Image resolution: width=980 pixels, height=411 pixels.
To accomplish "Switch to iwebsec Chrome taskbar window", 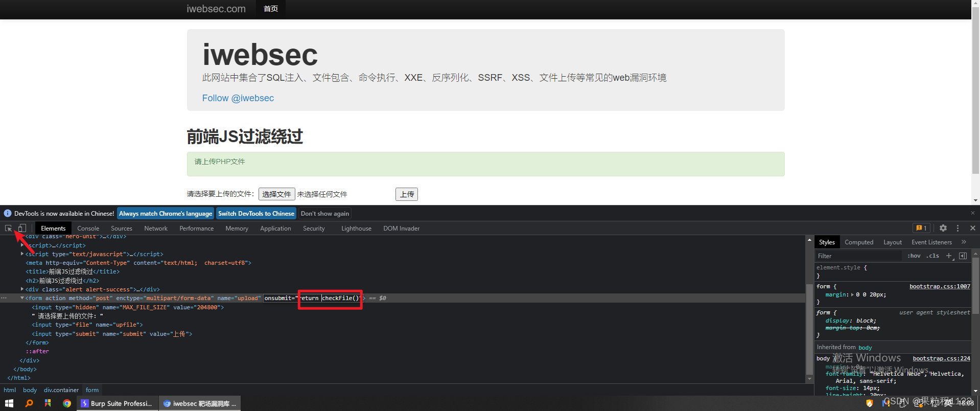I will (x=200, y=403).
